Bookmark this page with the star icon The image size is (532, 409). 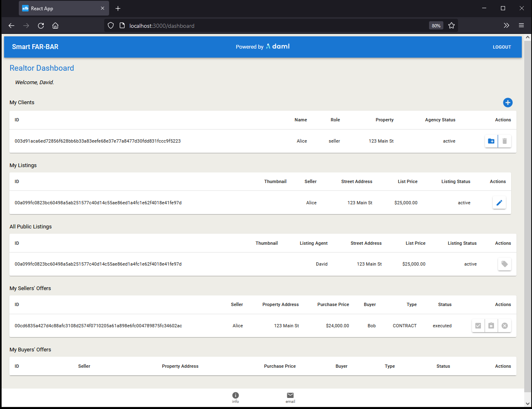pos(452,25)
